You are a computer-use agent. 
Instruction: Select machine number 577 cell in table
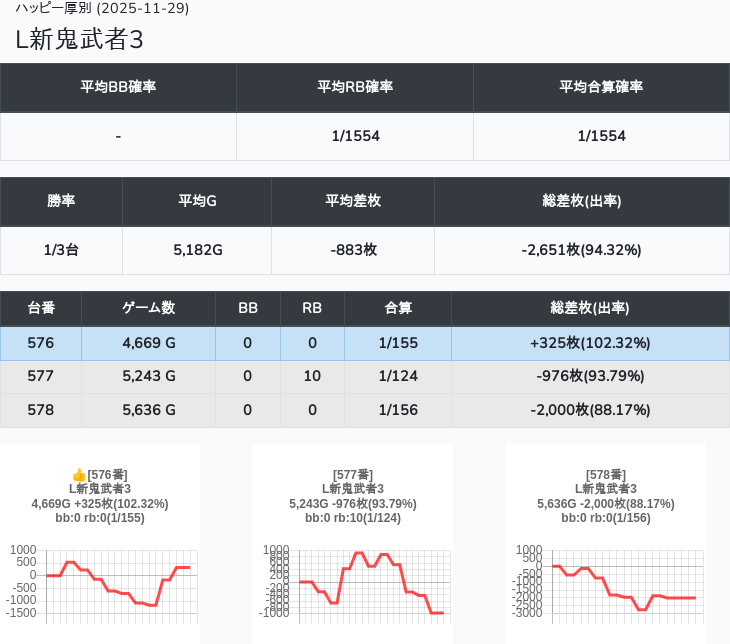[41, 376]
